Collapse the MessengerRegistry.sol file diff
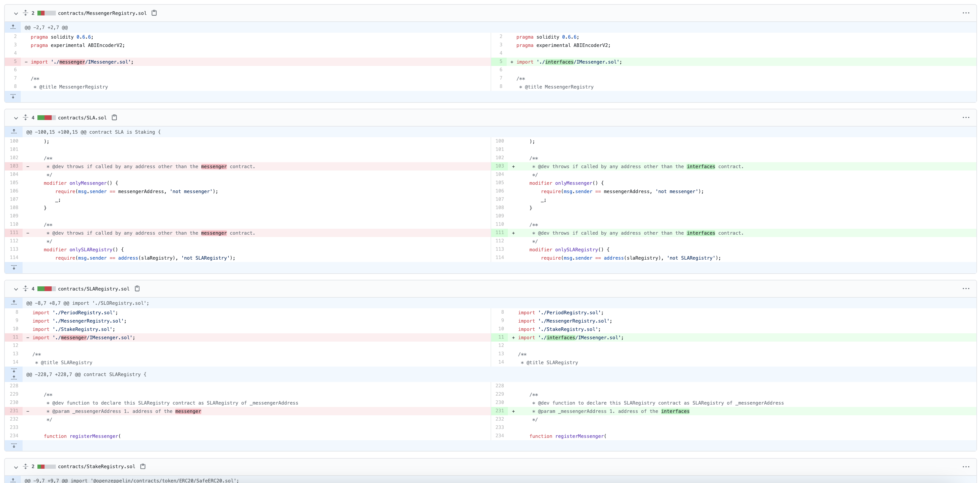 16,13
